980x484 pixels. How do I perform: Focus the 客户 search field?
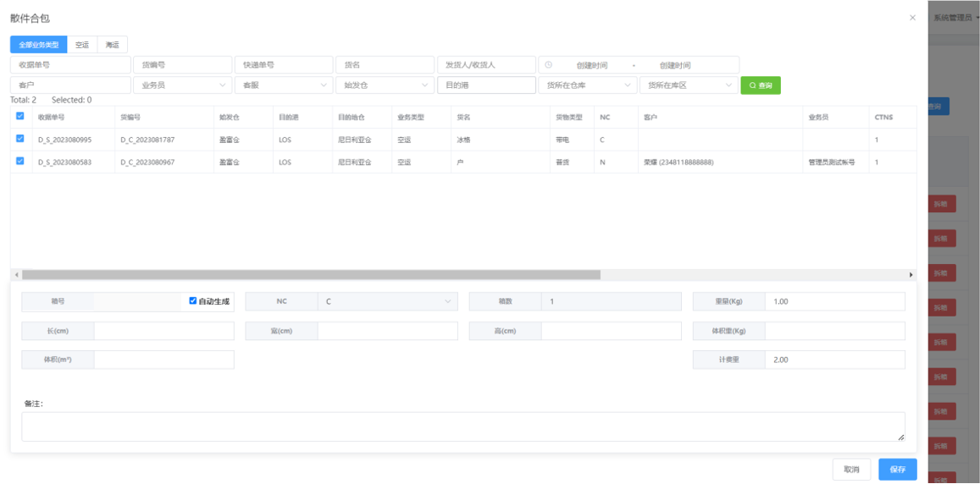(70, 85)
